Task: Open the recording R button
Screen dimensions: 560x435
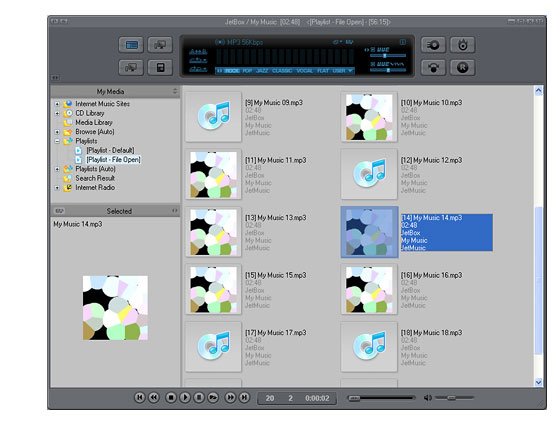Action: [462, 68]
